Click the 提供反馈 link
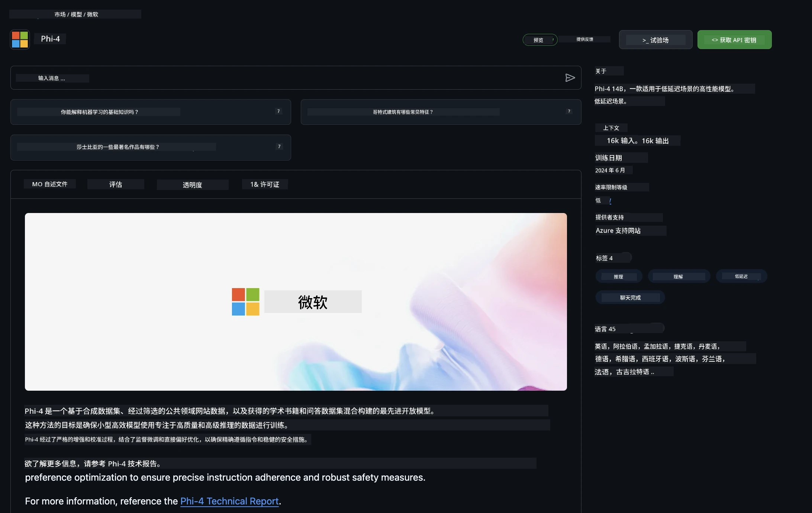The image size is (812, 513). pyautogui.click(x=585, y=39)
